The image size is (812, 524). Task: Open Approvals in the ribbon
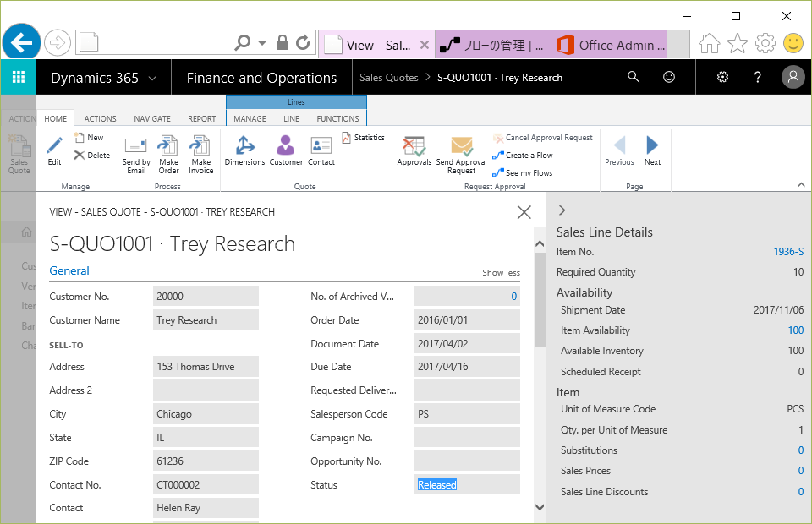414,151
